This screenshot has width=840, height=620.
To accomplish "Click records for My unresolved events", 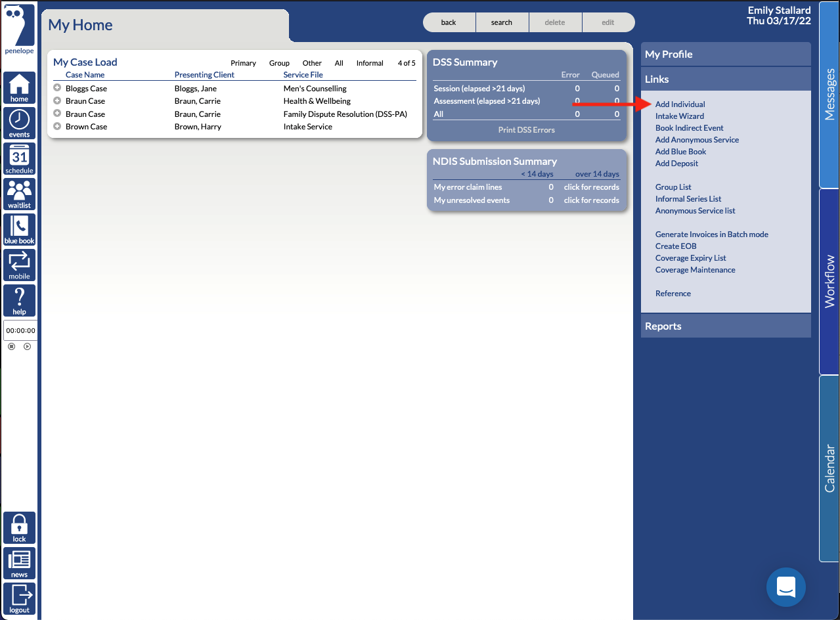I will pos(591,200).
